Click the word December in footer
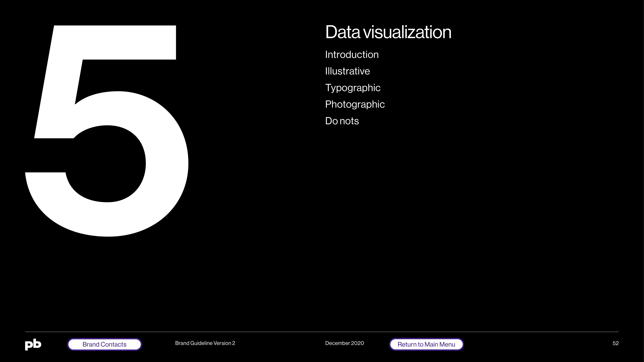The image size is (644, 362). coord(337,343)
